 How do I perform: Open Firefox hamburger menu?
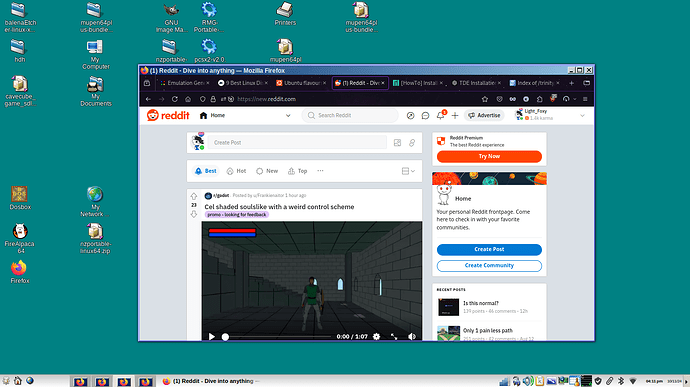pos(585,99)
